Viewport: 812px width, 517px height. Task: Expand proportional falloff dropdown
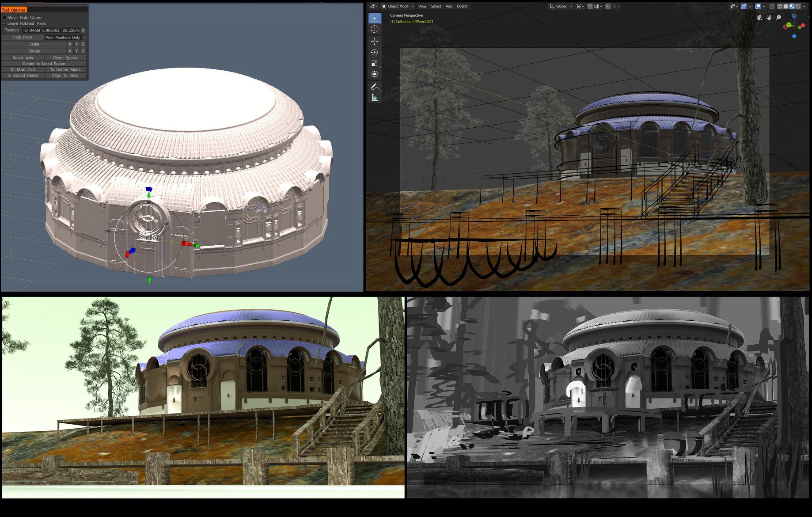point(615,6)
